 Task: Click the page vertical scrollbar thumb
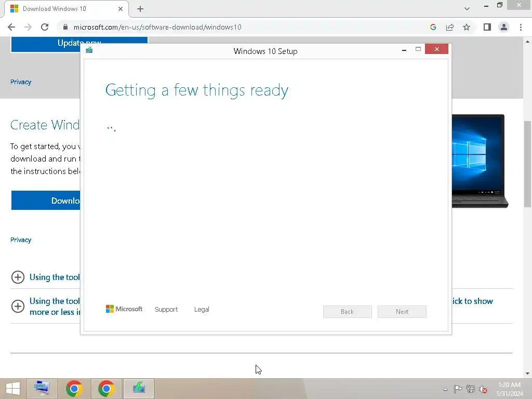click(x=528, y=164)
